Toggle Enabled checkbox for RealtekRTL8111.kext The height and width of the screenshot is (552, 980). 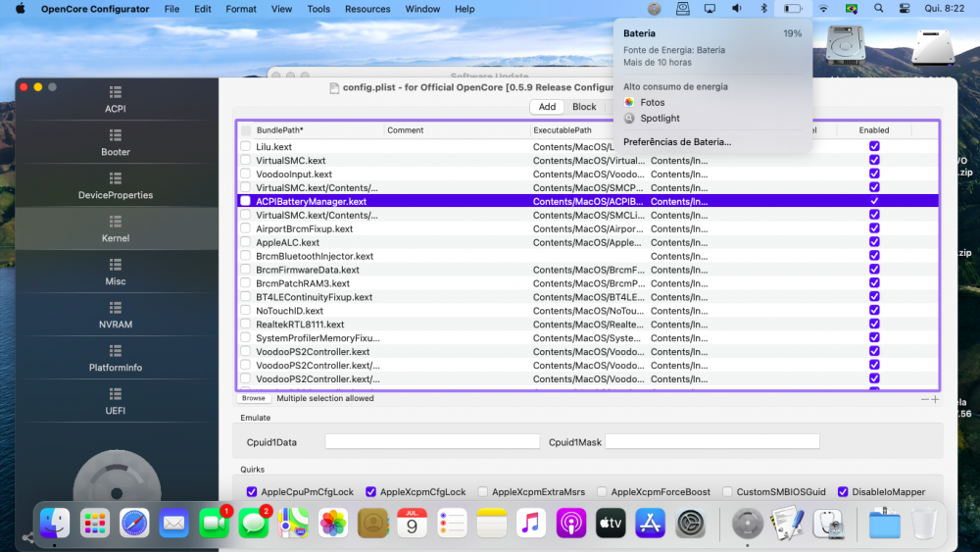(x=874, y=324)
